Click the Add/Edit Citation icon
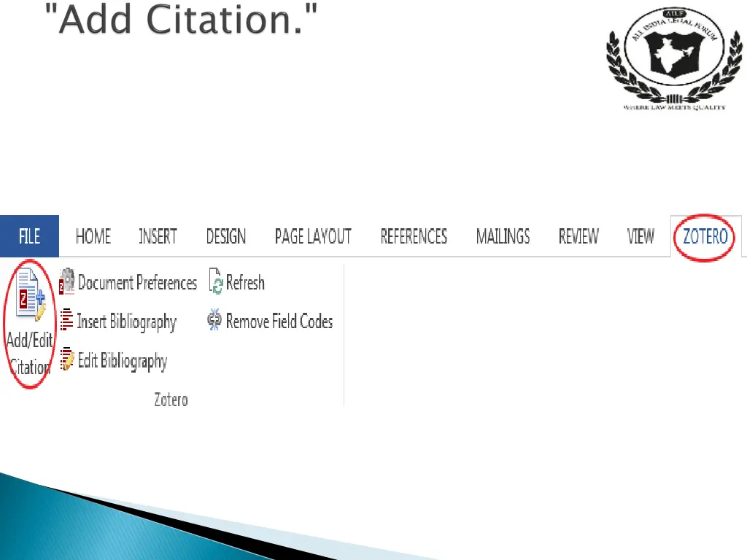Screen dimensions: 747x560 click(x=31, y=295)
